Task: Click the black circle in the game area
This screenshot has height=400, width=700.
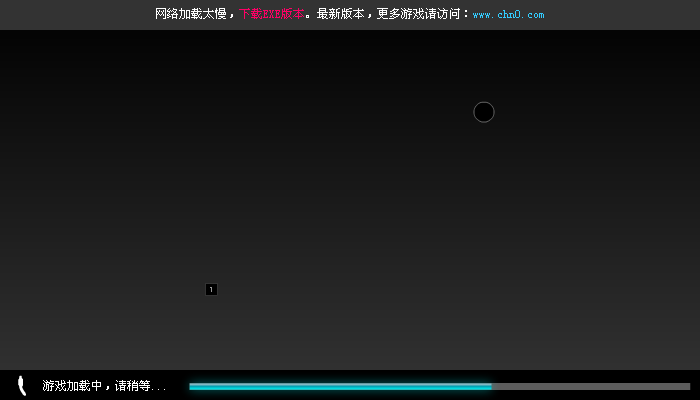Action: (x=484, y=112)
